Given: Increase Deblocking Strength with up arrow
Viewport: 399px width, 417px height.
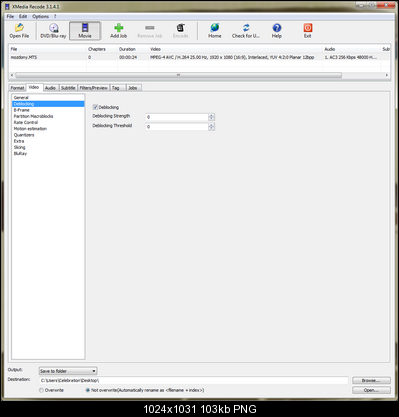Looking at the screenshot, I should click(x=211, y=115).
